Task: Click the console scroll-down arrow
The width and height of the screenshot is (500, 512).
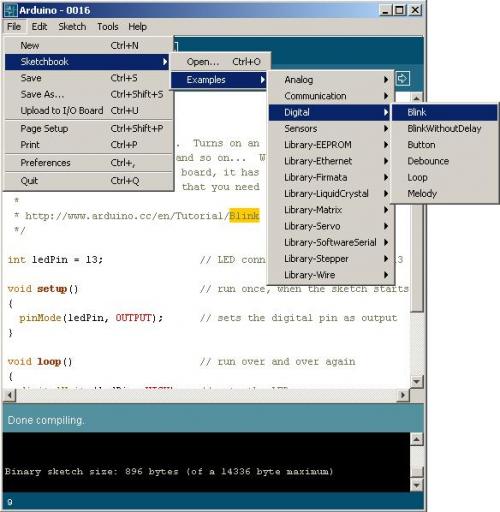Action: point(416,485)
